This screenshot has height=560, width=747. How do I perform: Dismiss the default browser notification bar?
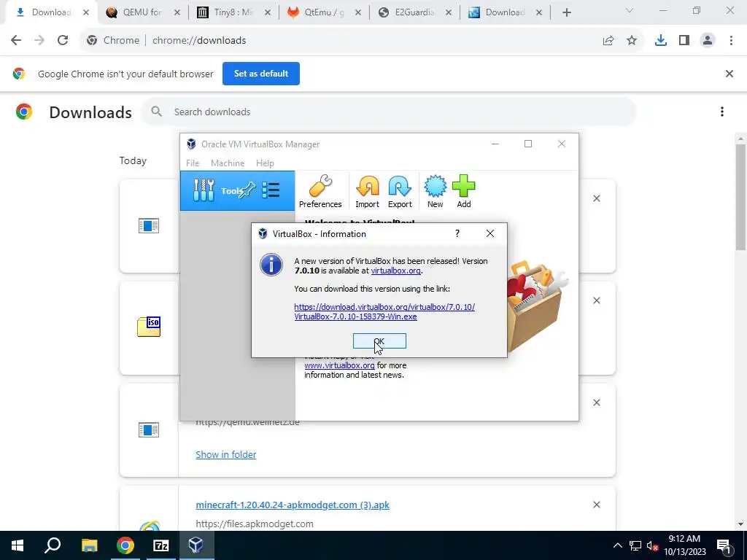tap(729, 74)
